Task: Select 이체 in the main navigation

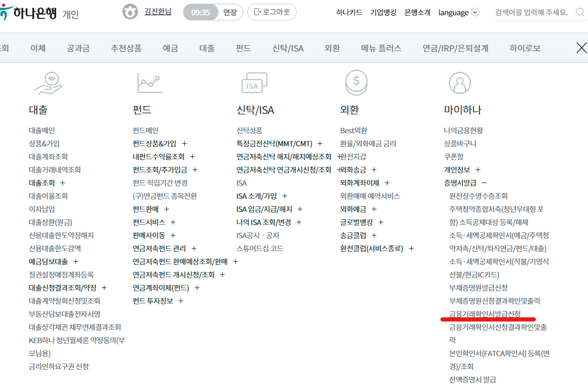Action: [x=38, y=48]
